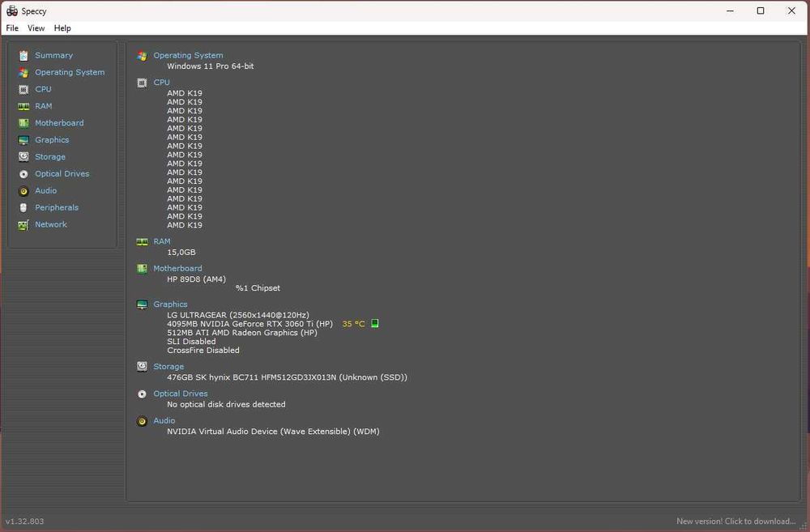Click '476GB SK hynix BC711' storage line

[288, 377]
